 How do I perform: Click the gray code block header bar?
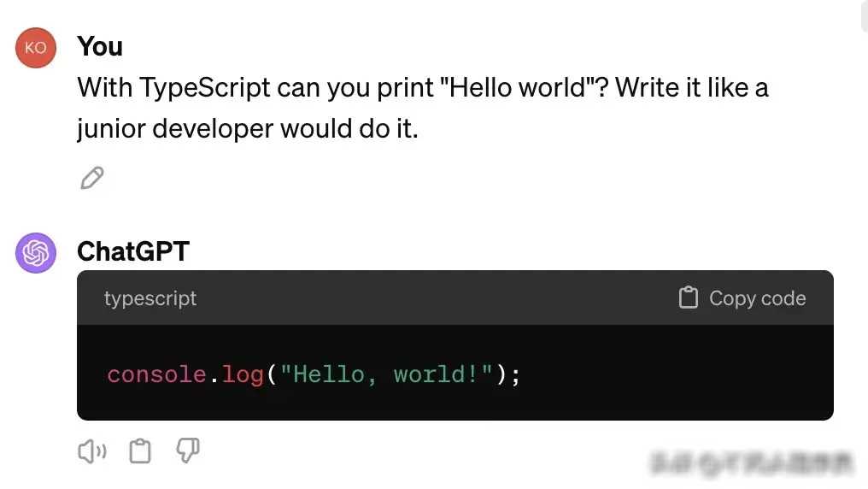[x=455, y=298]
